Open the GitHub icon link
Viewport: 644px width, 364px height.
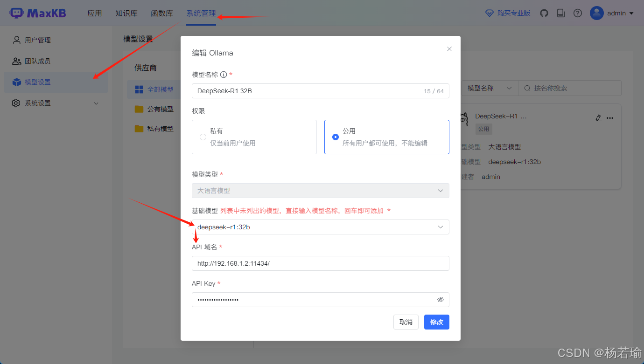544,13
